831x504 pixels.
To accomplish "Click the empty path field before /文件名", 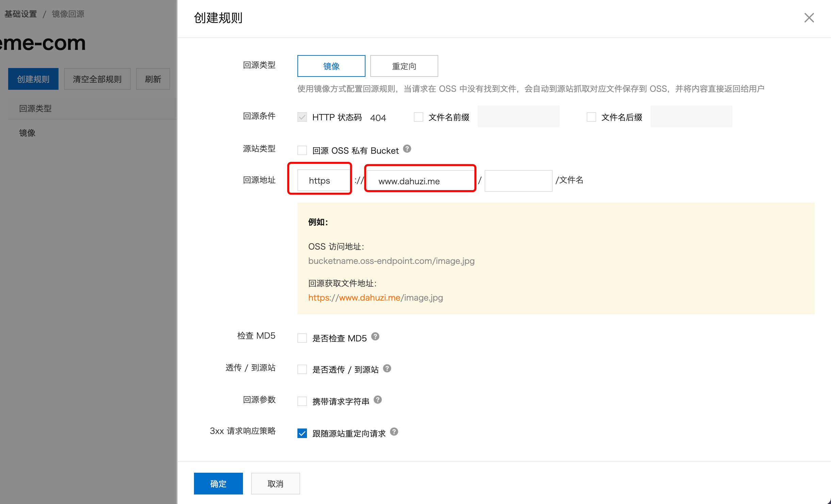I will click(x=518, y=181).
